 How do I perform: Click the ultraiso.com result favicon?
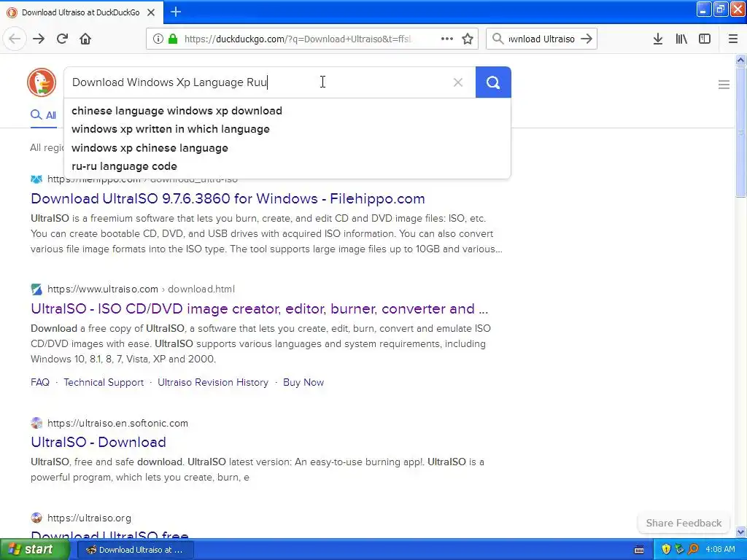click(x=36, y=289)
